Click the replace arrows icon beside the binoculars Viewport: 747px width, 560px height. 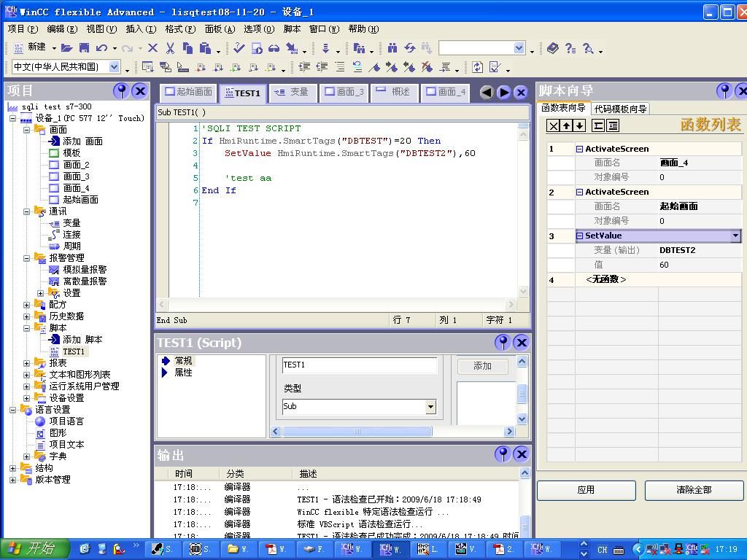[410, 48]
